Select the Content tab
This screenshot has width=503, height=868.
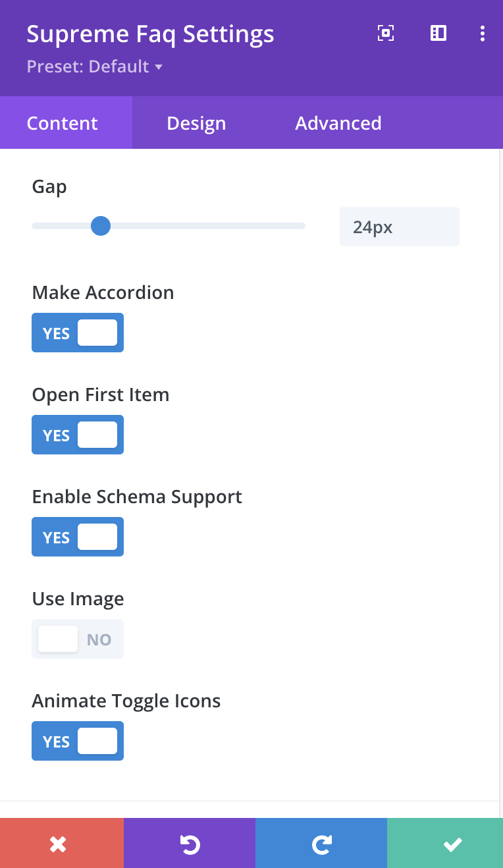[63, 123]
